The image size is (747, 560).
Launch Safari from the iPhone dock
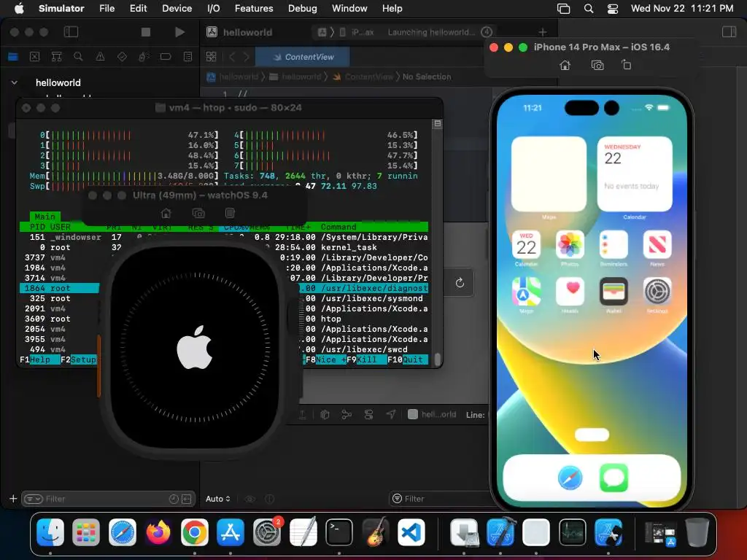[x=570, y=478]
